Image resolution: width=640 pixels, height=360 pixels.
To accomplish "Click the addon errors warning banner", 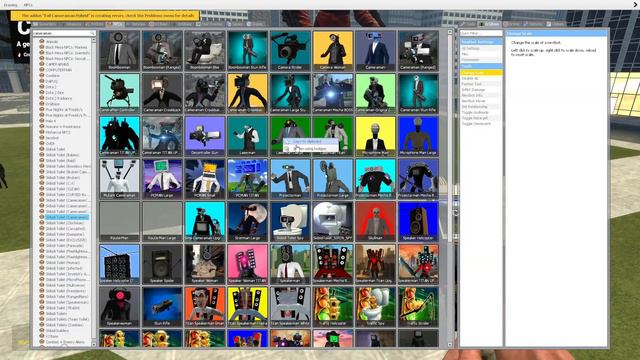I will (105, 16).
